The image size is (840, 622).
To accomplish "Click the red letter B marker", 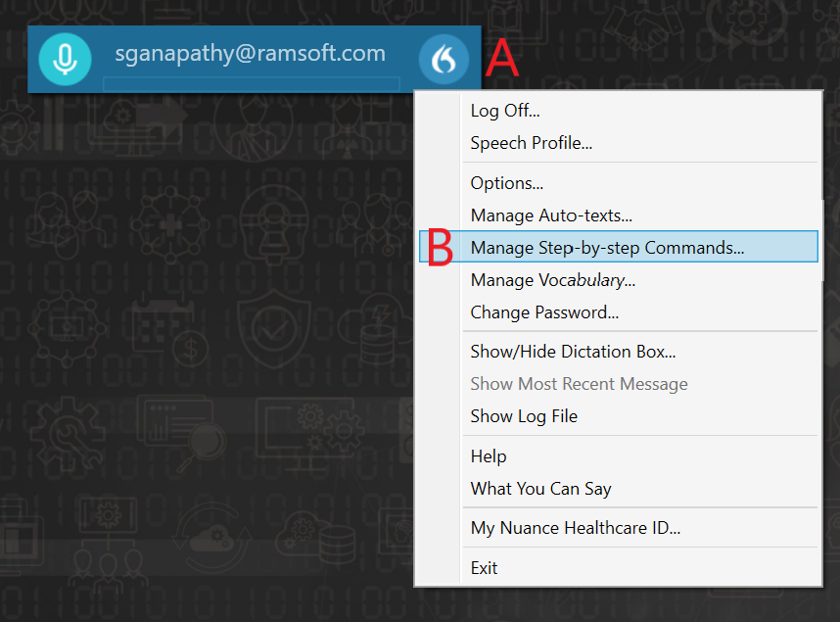I will click(x=441, y=248).
